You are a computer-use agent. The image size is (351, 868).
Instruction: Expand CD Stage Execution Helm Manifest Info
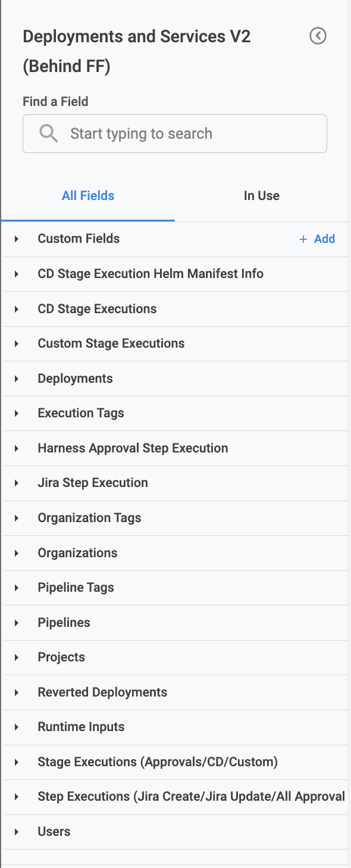pos(176,274)
